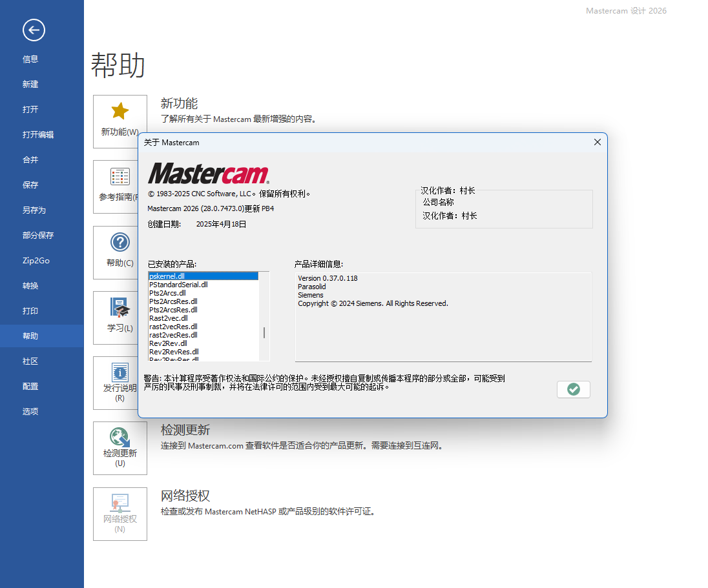
Task: Click the back arrow in the sidebar
Action: (33, 30)
